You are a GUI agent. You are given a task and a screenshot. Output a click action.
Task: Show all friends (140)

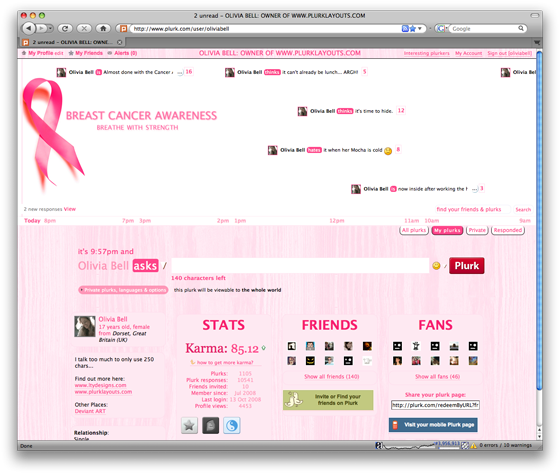tap(331, 376)
